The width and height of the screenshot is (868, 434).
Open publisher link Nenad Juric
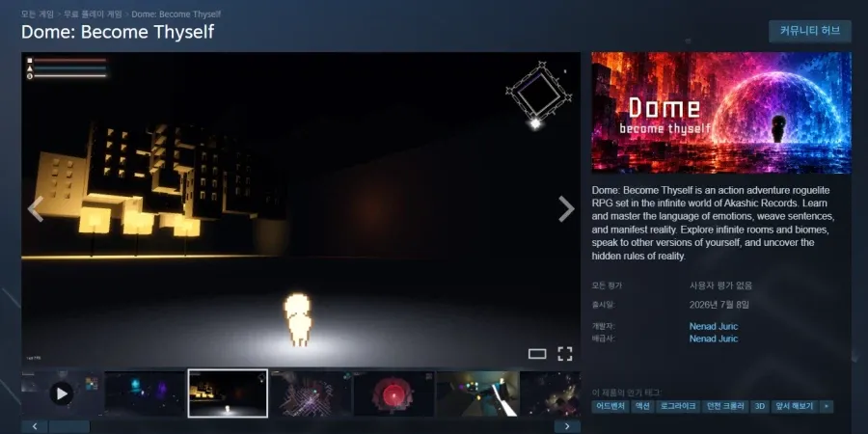[x=714, y=339]
